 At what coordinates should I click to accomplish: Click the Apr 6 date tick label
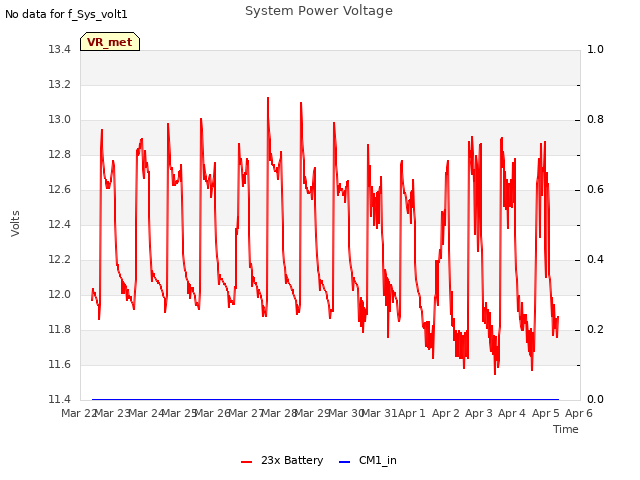point(579,413)
